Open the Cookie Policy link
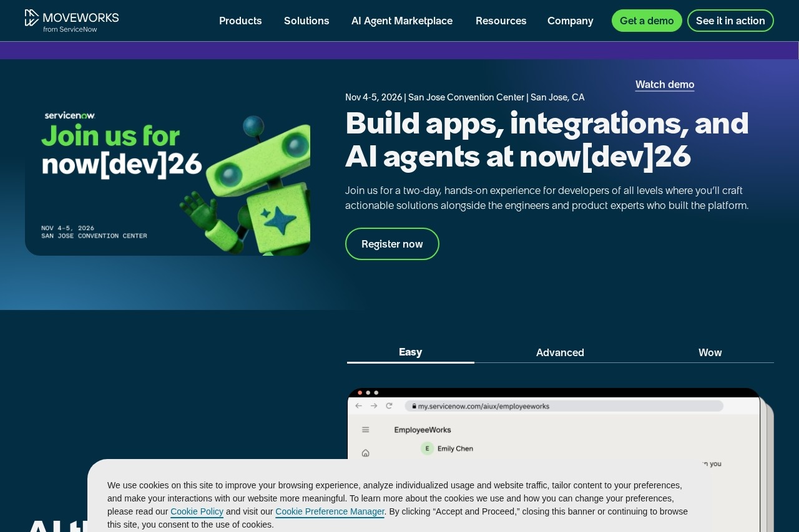The image size is (799, 532). [197, 511]
